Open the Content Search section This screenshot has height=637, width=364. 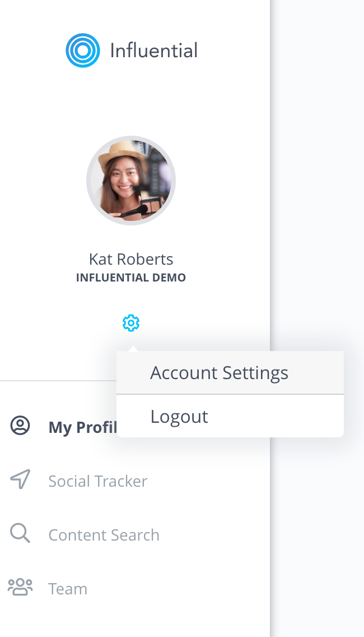[104, 535]
